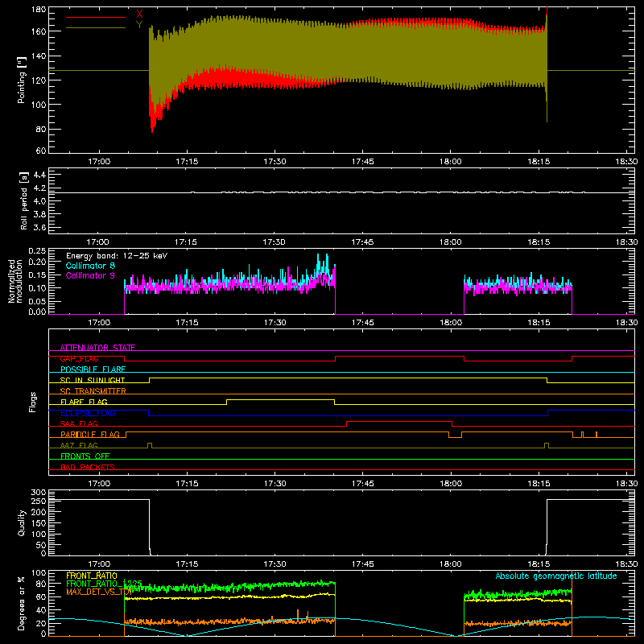Viewport: 644px width, 644px height.
Task: Click the '4.4' value on Roll period axis
Action: [39, 175]
